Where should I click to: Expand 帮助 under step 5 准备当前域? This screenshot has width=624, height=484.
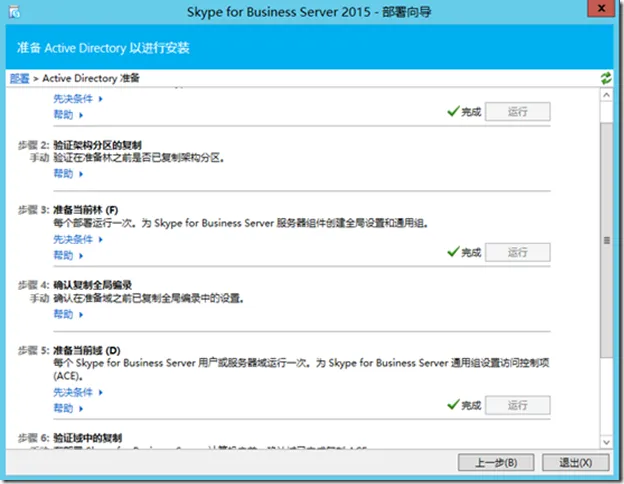[68, 408]
